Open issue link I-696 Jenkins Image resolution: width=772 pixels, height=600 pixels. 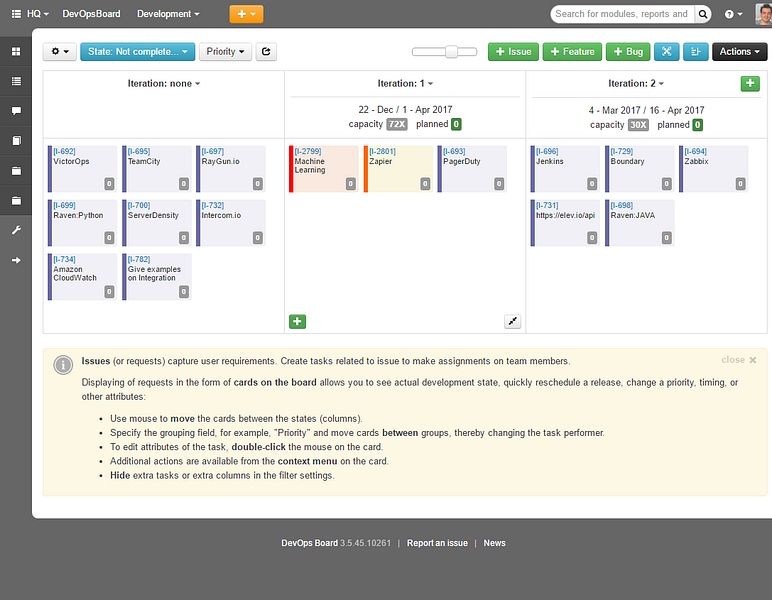pyautogui.click(x=547, y=151)
